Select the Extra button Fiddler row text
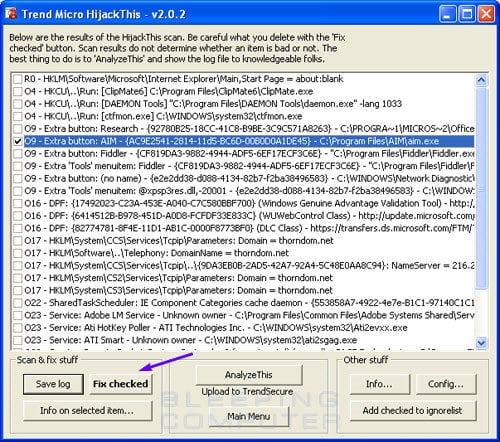This screenshot has height=442, width=500. tap(249, 154)
